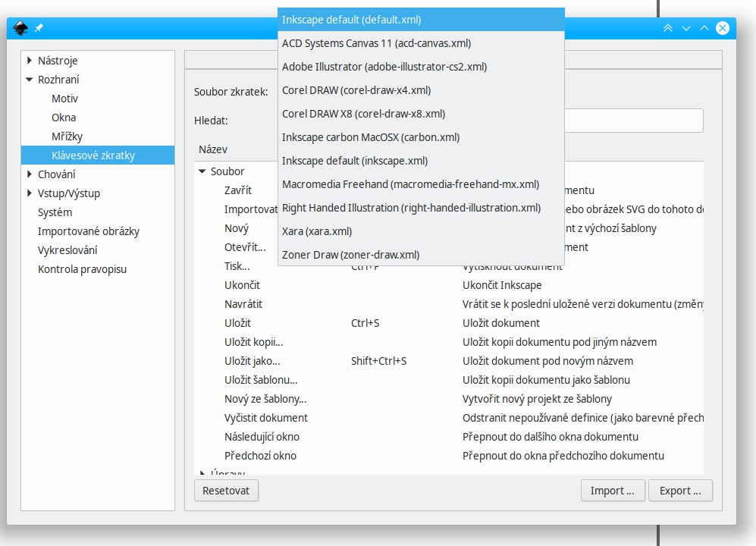Pick Inkscape carbon MacOSX entry
Viewport: 756px width, 546px height.
click(370, 137)
